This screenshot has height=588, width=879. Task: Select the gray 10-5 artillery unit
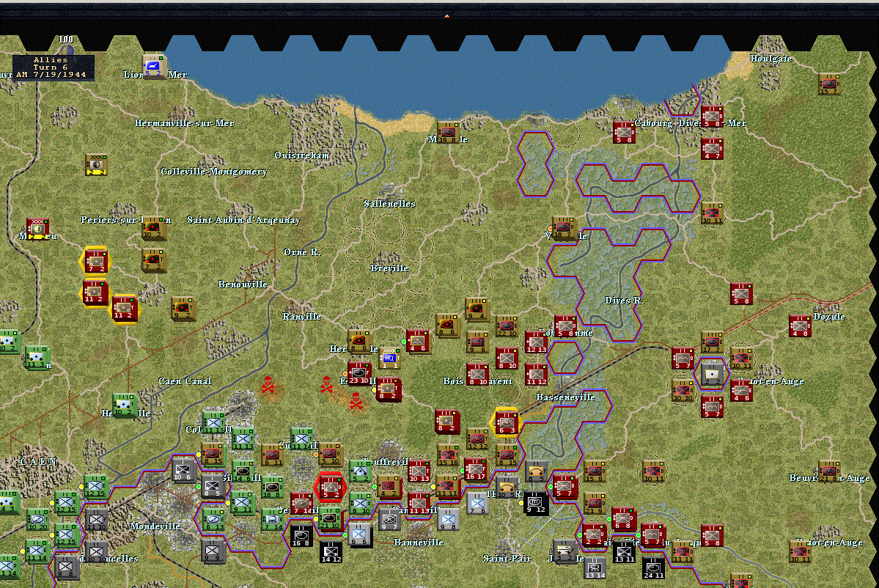click(x=506, y=487)
